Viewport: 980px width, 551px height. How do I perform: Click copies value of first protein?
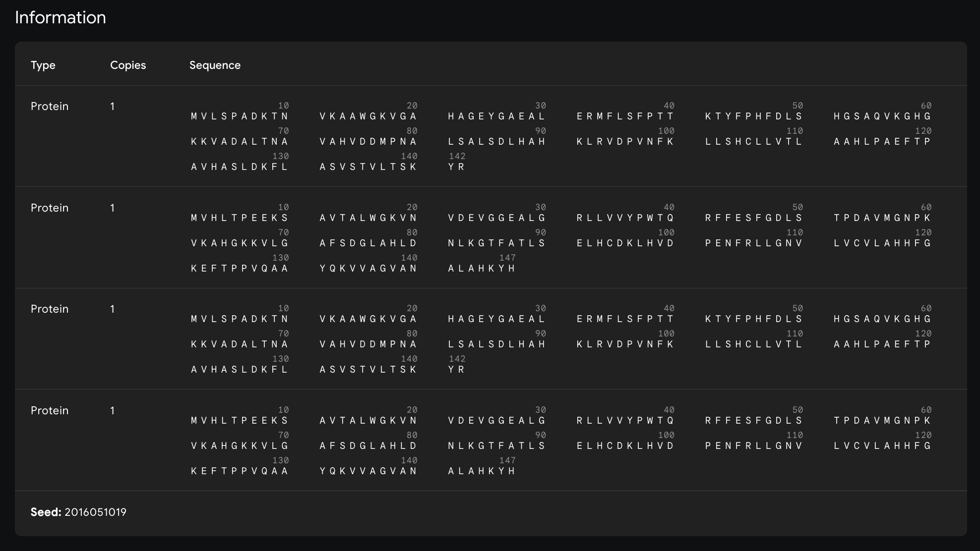click(x=113, y=107)
